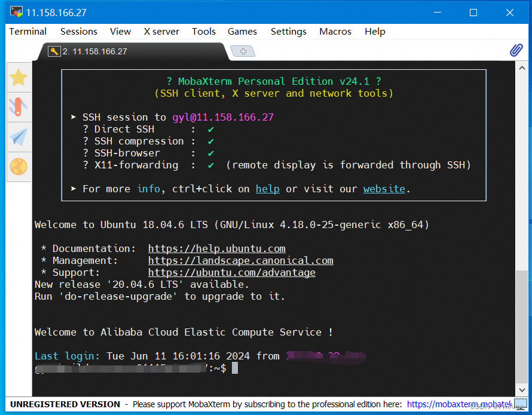Open the Tools swiss-knife icon in sidebar
Image resolution: width=532 pixels, height=415 pixels.
point(19,107)
